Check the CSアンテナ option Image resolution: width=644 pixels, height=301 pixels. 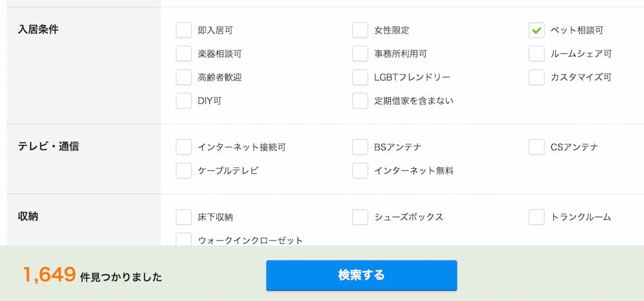(x=536, y=147)
